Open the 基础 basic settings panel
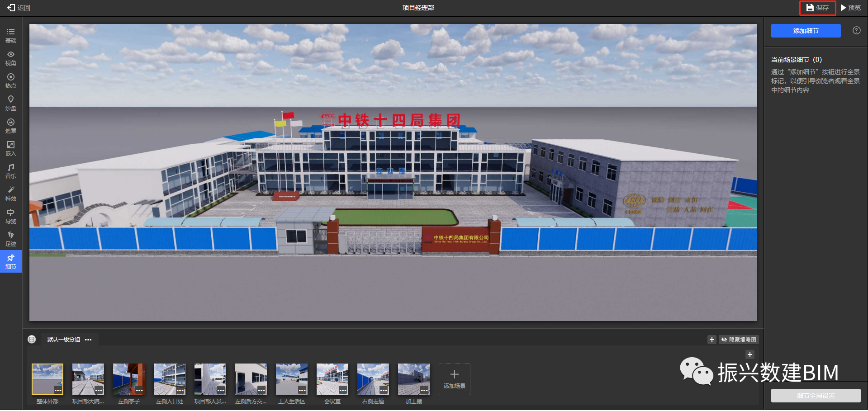Screen dimensions: 868x411 11,36
